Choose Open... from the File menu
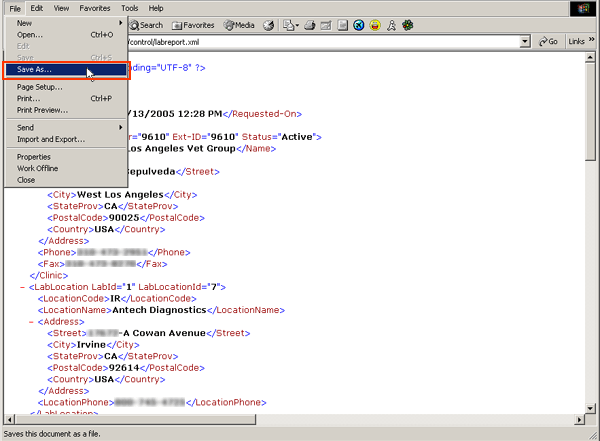Image resolution: width=600 pixels, height=441 pixels. 67,35
